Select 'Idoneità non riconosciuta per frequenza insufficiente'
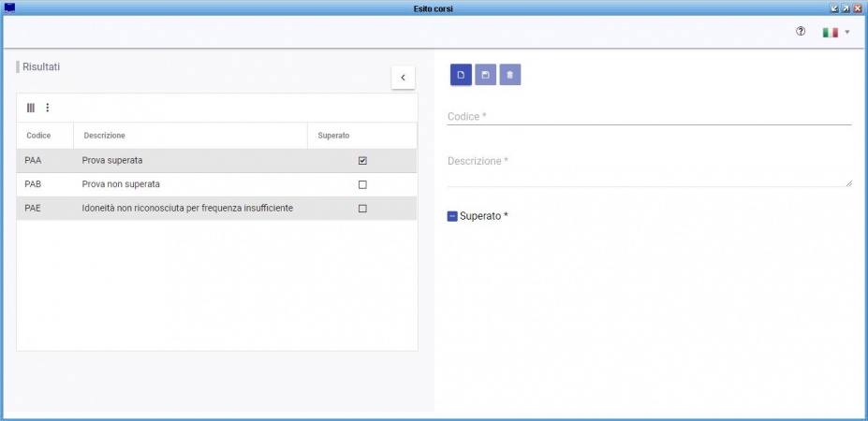Screen dimensions: 868x421 tap(187, 208)
